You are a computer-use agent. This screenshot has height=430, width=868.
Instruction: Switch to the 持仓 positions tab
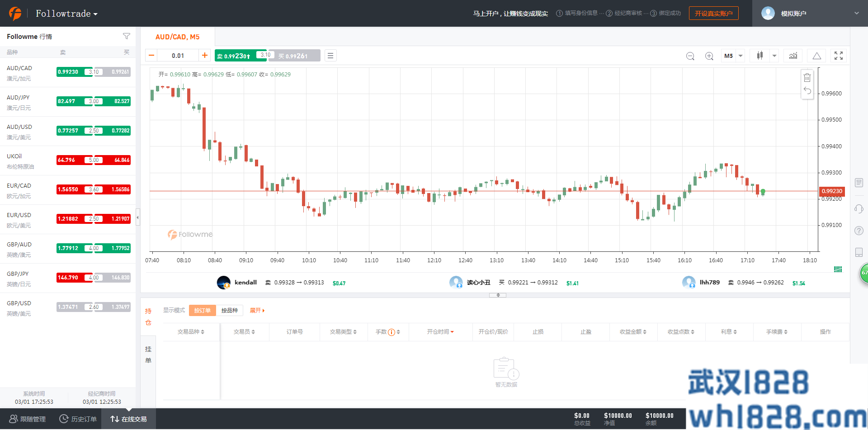tap(148, 317)
